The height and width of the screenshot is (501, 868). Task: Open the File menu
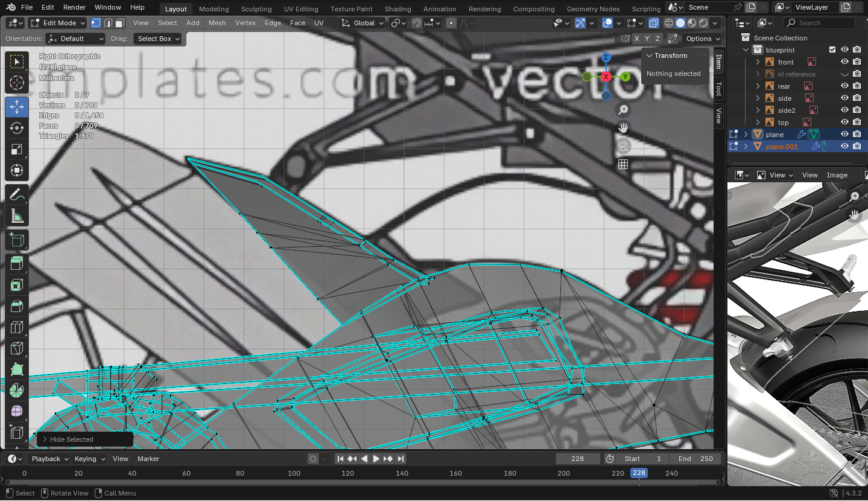pos(27,7)
